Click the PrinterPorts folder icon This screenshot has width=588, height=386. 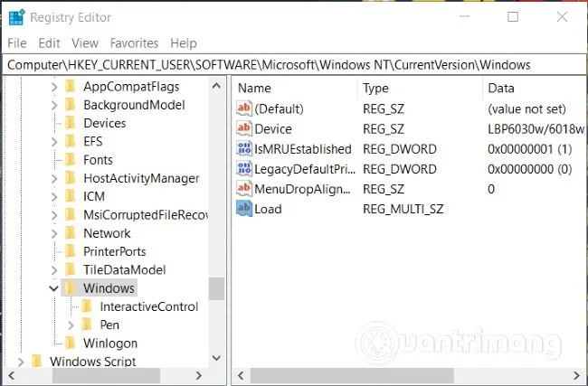tap(71, 251)
